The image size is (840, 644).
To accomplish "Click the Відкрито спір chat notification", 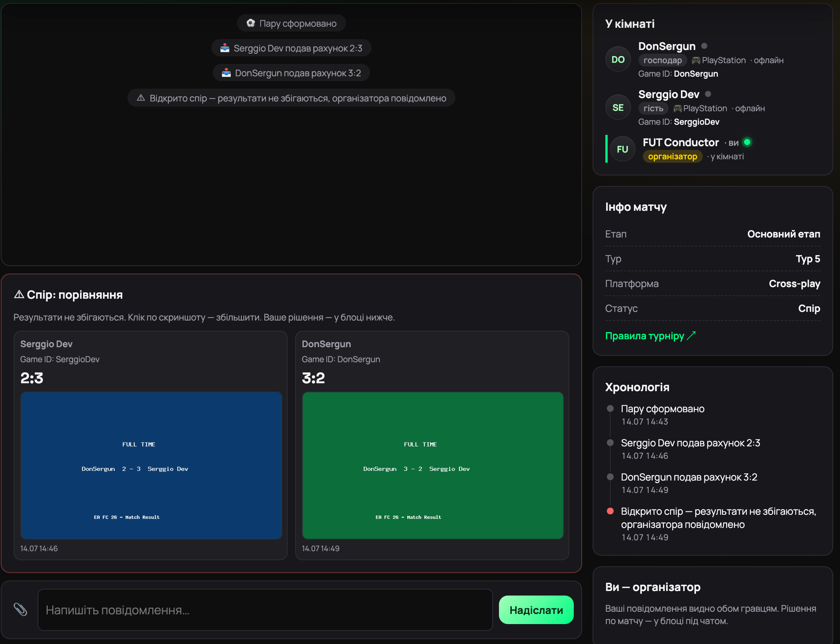I will 291,98.
